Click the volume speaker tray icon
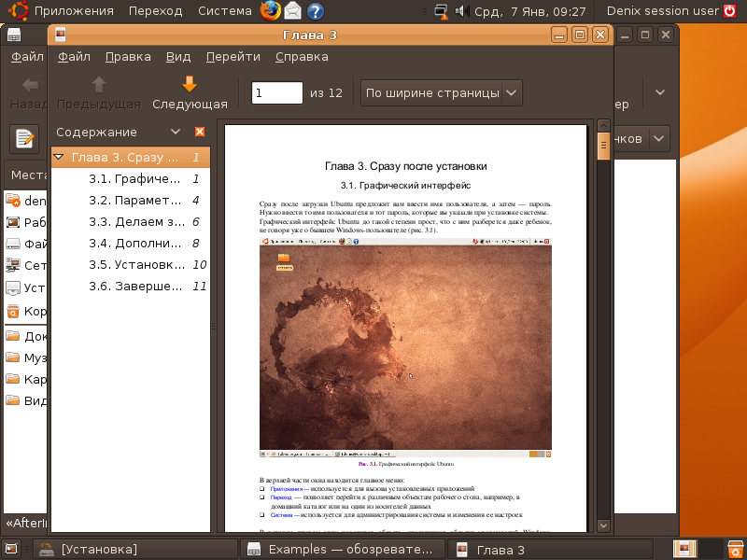The height and width of the screenshot is (560, 747). [x=461, y=11]
